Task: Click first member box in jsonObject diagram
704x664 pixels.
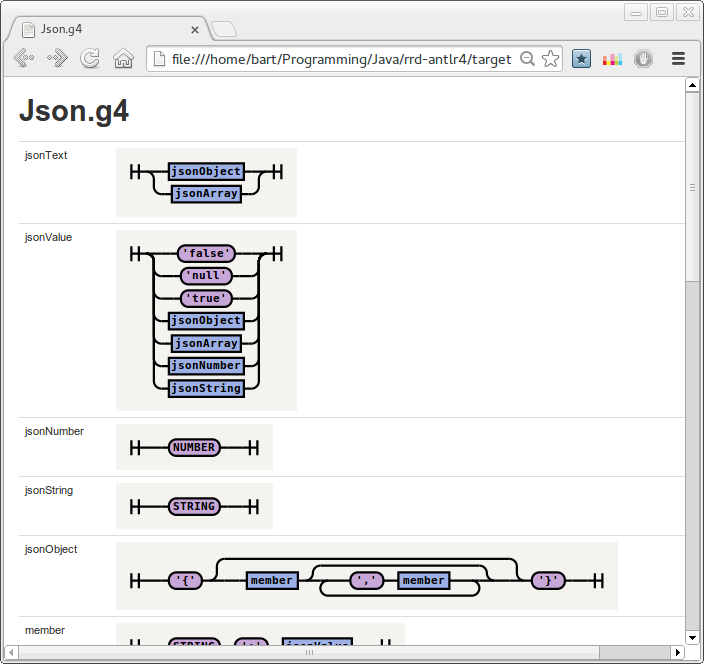Action: pos(272,581)
